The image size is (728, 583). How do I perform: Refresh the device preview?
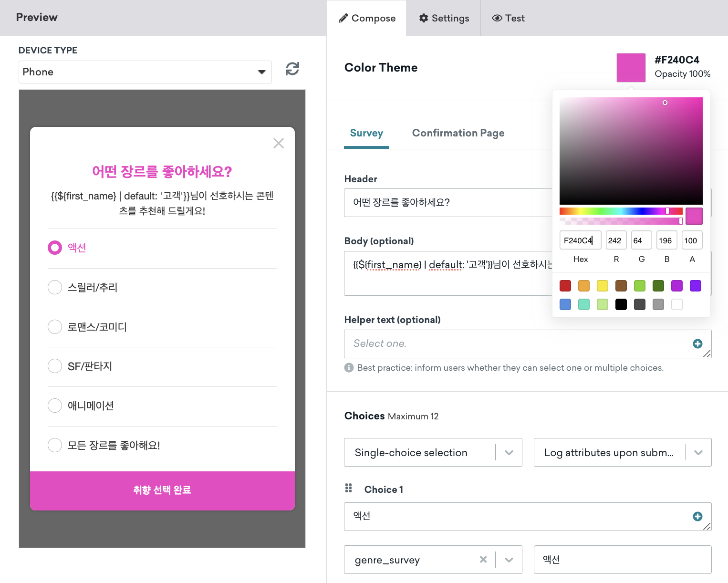coord(292,69)
